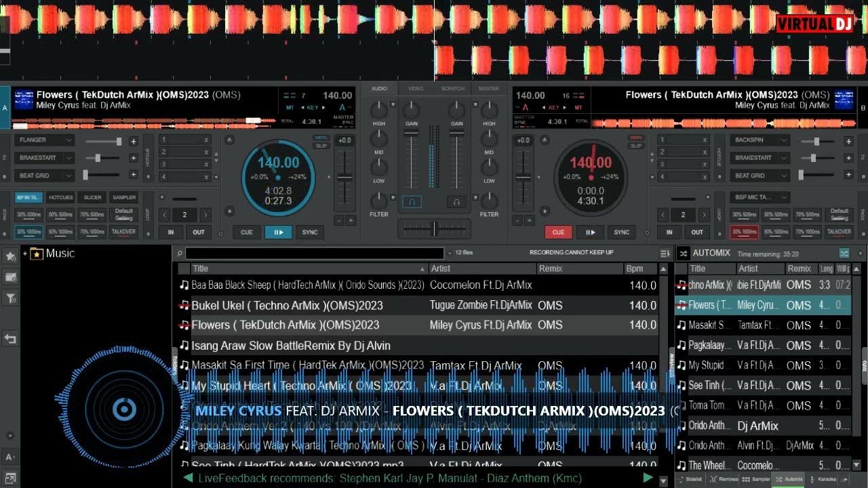Viewport: 868px width, 488px height.
Task: Click play/pause button on deck A
Action: (278, 232)
